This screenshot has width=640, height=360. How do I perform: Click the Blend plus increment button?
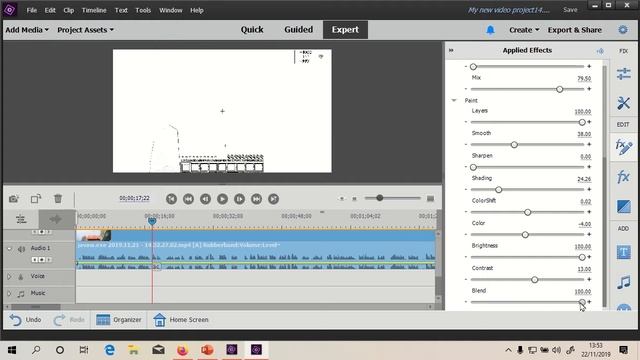(589, 302)
